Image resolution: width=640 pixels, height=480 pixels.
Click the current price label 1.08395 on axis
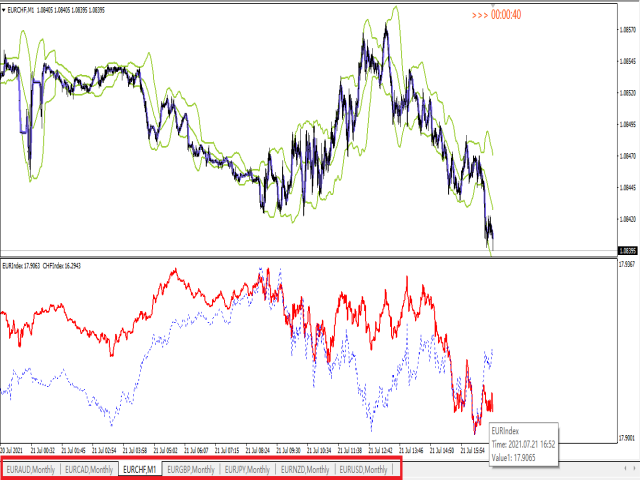tap(629, 250)
